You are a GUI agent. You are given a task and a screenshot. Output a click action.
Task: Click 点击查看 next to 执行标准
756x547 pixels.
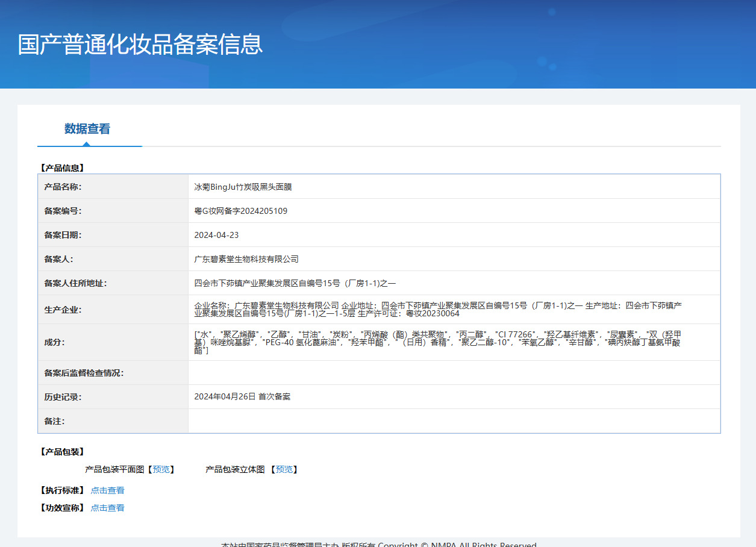click(x=107, y=490)
